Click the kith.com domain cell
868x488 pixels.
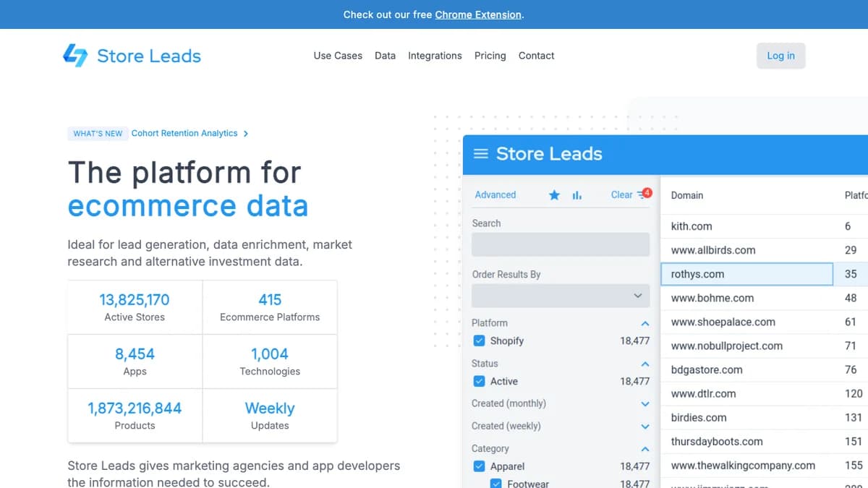692,226
